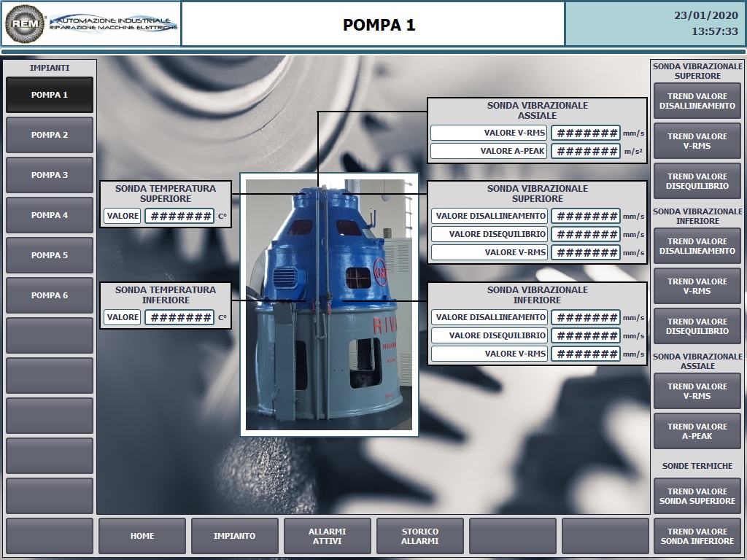Click the SONDA TEMPERATURA SUPERIORE panel title

pyautogui.click(x=166, y=194)
